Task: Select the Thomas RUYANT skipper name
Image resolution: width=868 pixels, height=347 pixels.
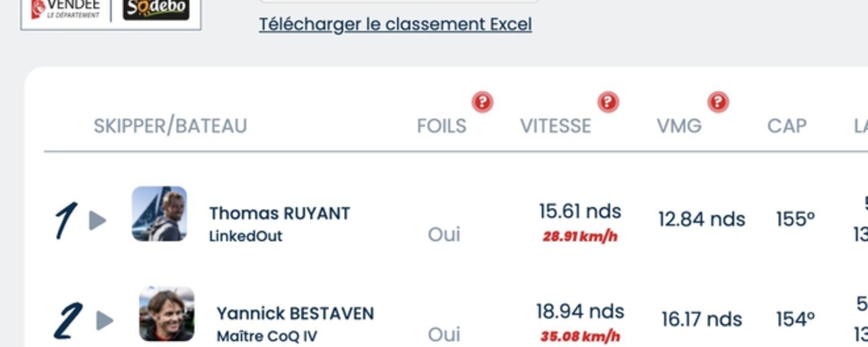Action: 279,213
